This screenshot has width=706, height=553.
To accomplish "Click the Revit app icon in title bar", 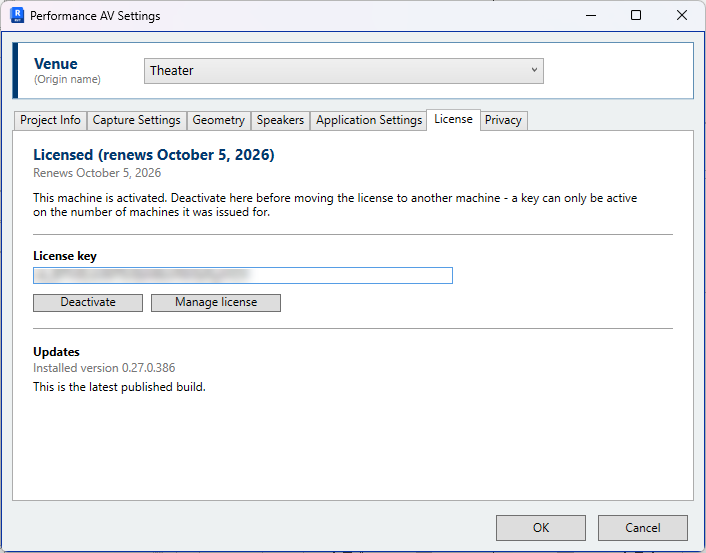I will pyautogui.click(x=17, y=15).
